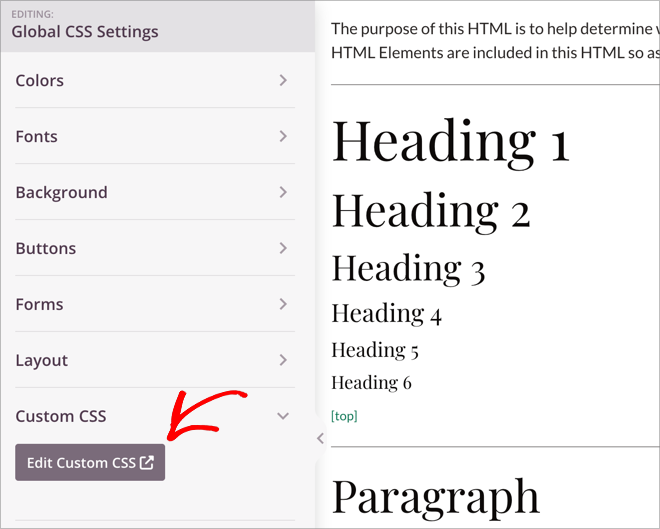Open the Colors settings label
The height and width of the screenshot is (529, 660).
pyautogui.click(x=40, y=80)
